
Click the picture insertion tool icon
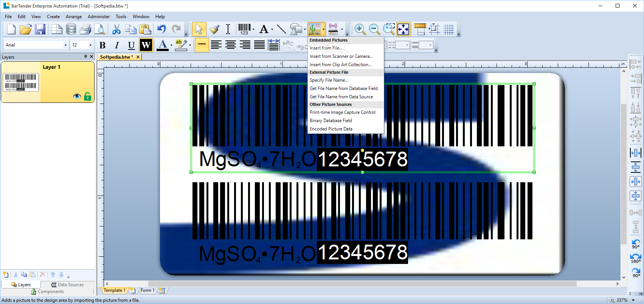(315, 29)
